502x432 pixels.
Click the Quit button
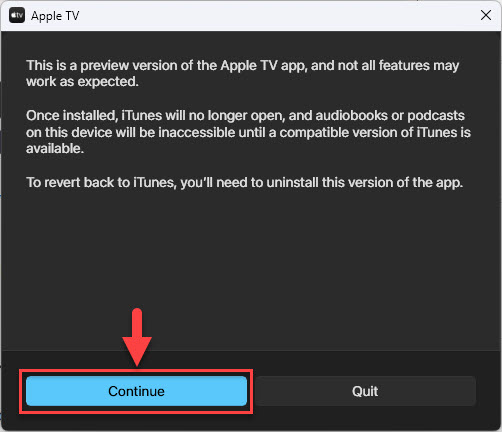point(365,391)
